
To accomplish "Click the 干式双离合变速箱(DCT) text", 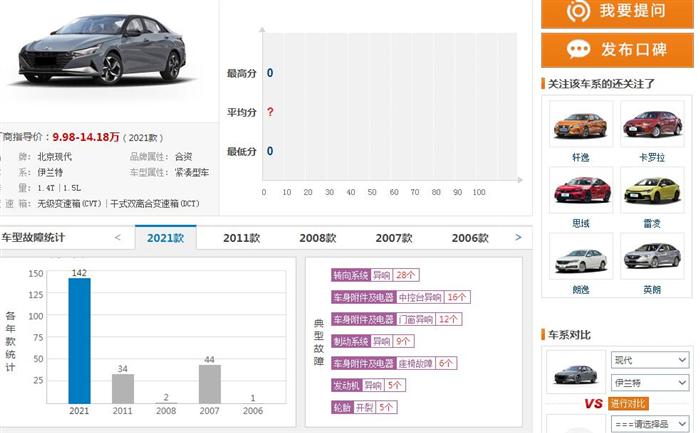I will [x=155, y=204].
